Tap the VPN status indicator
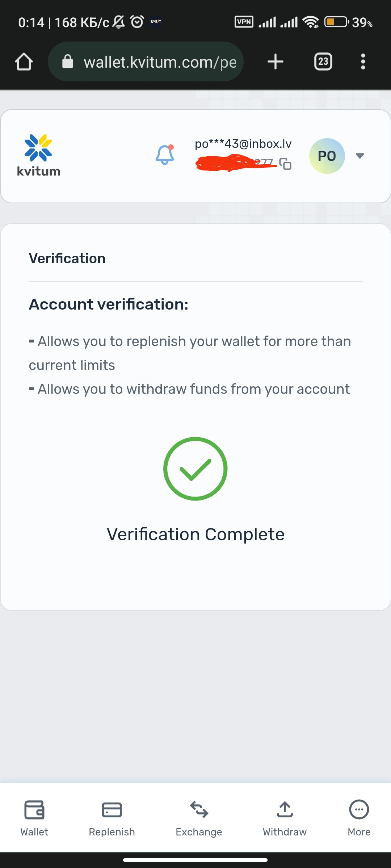 [x=244, y=22]
